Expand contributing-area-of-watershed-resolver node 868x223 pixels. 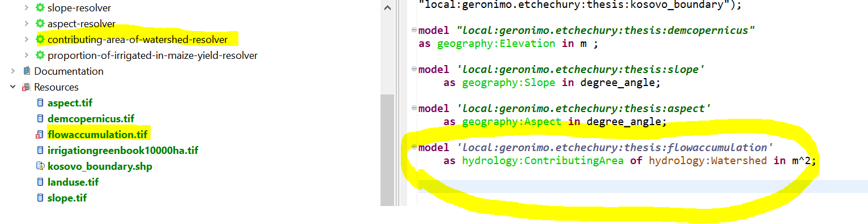point(27,40)
